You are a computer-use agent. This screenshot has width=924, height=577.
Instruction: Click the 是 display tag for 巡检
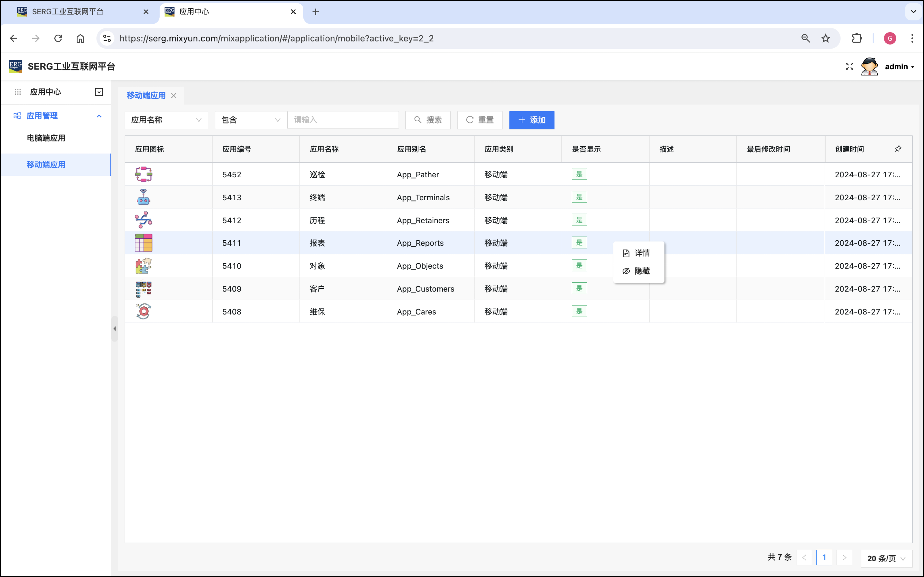tap(579, 174)
